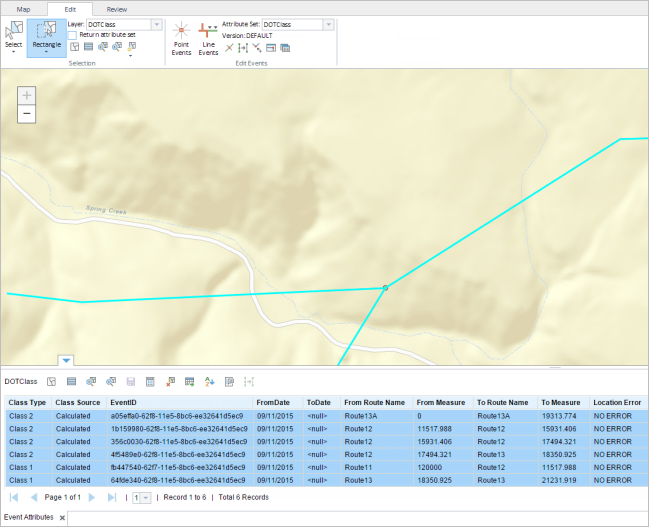
Task: Click the calculator icon in table toolbar
Action: (x=150, y=381)
